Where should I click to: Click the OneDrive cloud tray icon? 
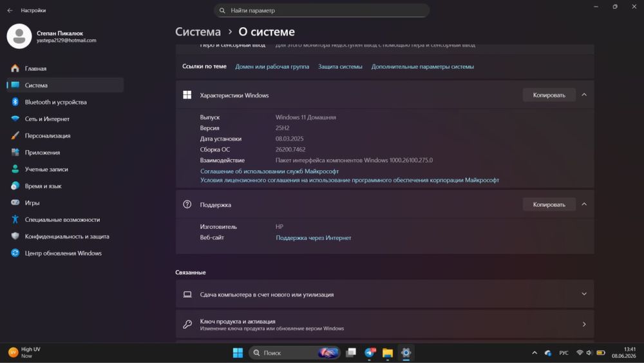click(548, 353)
